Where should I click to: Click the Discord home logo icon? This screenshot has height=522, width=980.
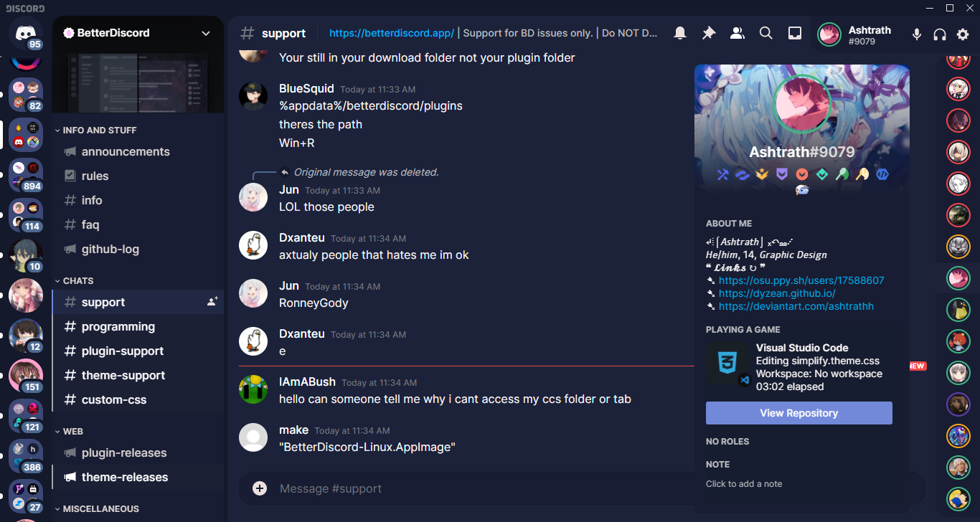coord(26,34)
